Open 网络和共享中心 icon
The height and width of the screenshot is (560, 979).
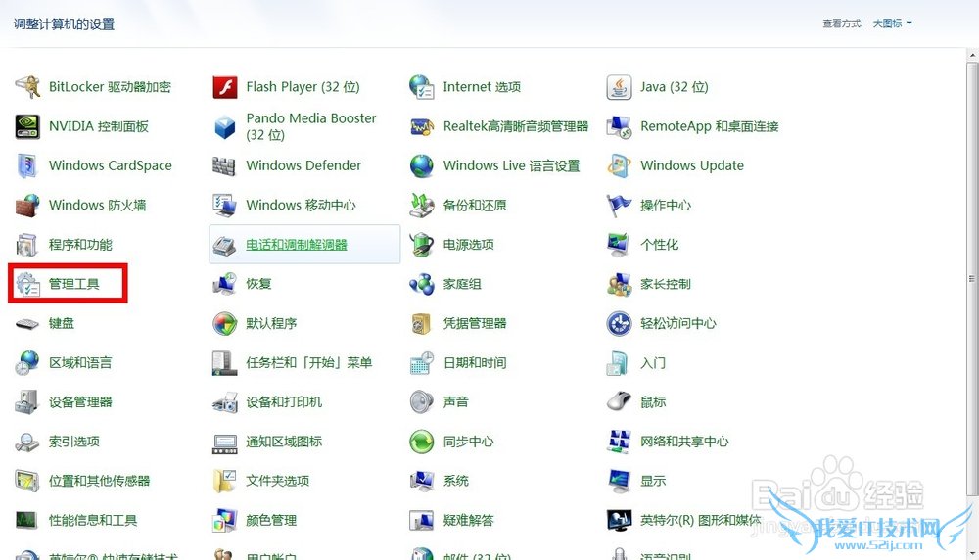(619, 442)
